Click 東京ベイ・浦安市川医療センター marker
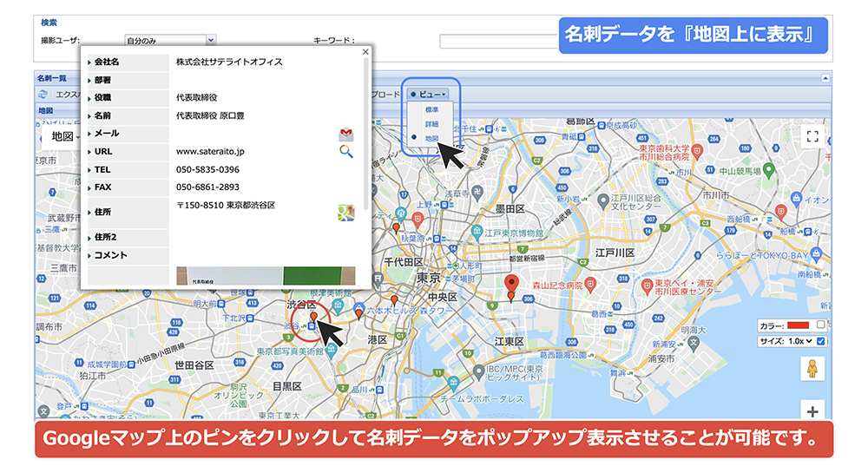 (x=647, y=286)
